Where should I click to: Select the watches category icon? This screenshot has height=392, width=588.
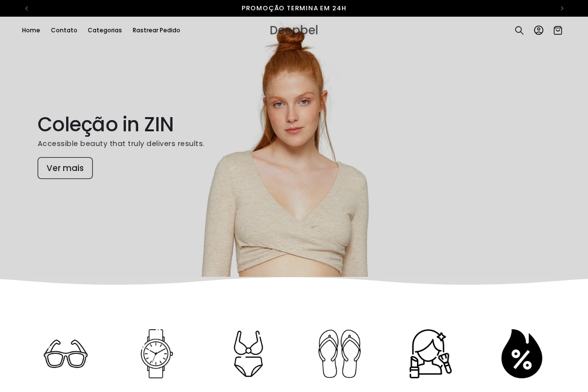click(x=157, y=353)
